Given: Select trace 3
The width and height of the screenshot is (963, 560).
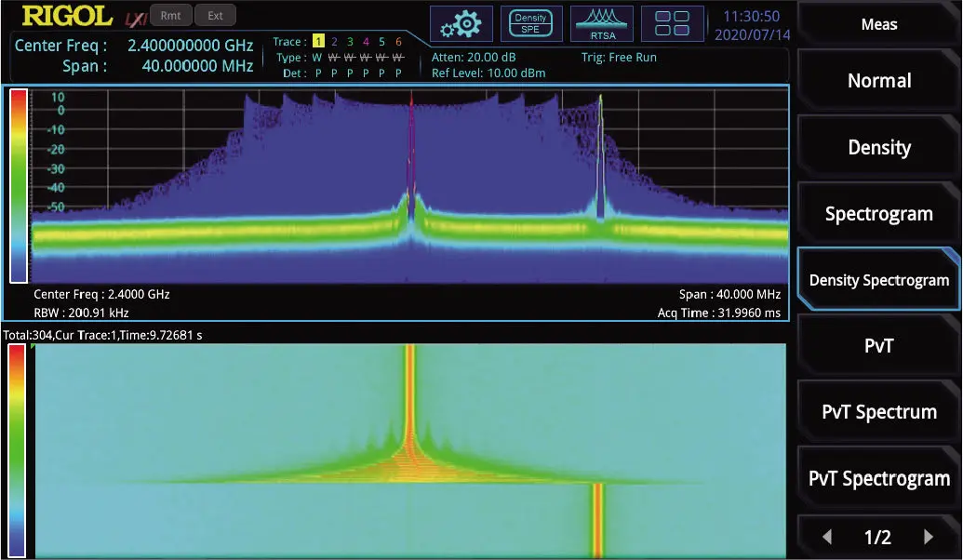Looking at the screenshot, I should (350, 41).
